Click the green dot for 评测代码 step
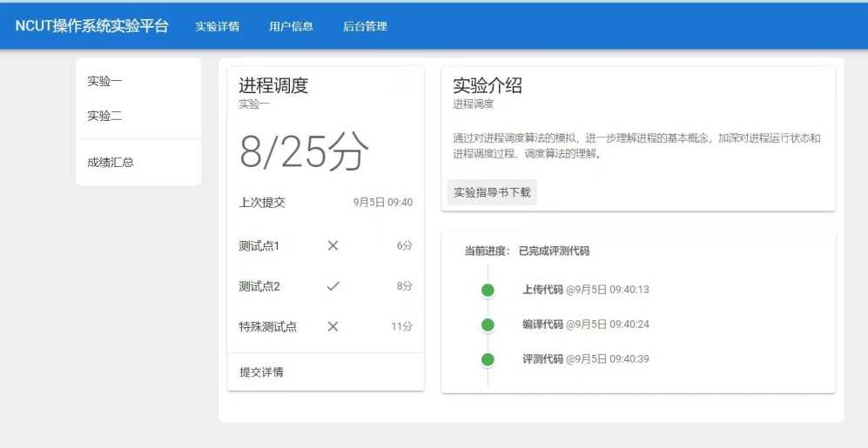 488,359
